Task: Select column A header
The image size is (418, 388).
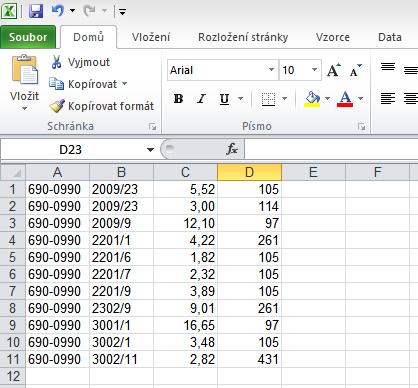Action: 57,172
